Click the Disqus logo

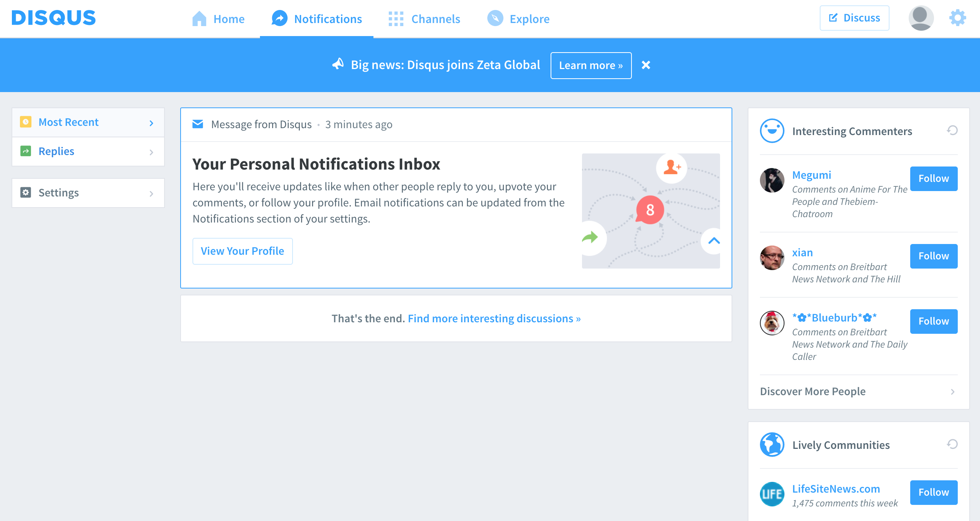pyautogui.click(x=54, y=18)
